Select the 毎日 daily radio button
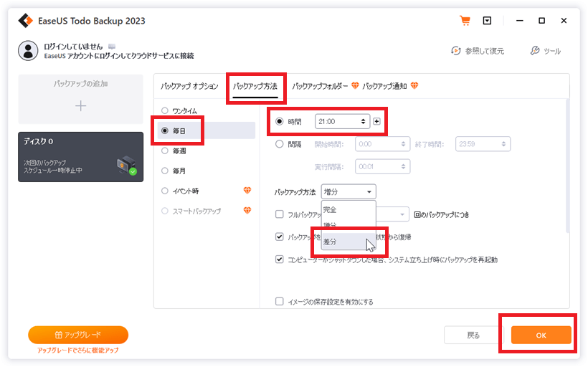This screenshot has height=367, width=588. [x=166, y=130]
